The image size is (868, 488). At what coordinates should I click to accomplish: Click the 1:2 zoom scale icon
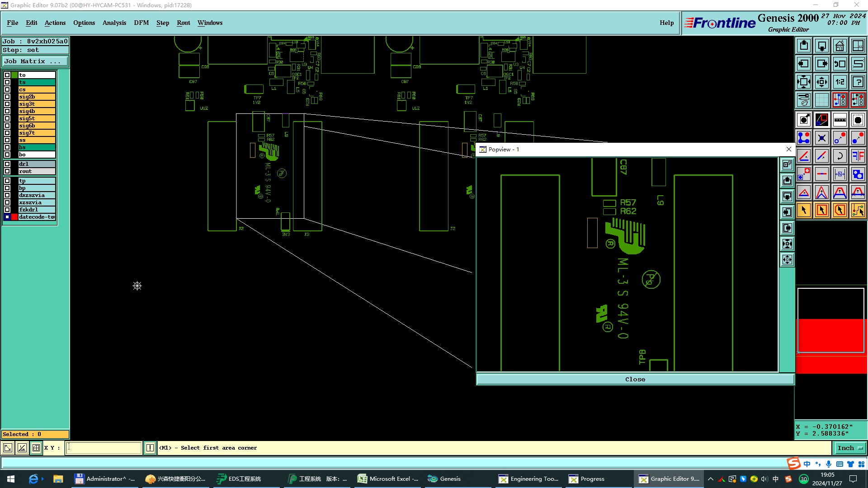click(x=840, y=82)
